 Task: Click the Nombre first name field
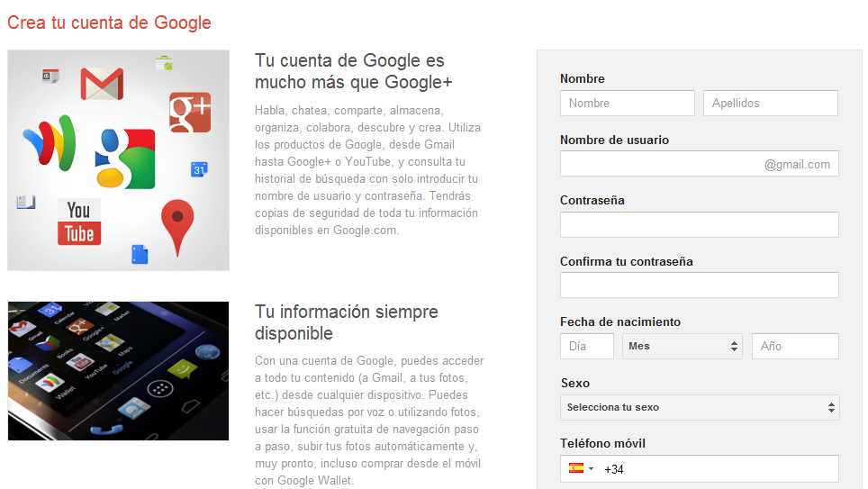point(628,103)
